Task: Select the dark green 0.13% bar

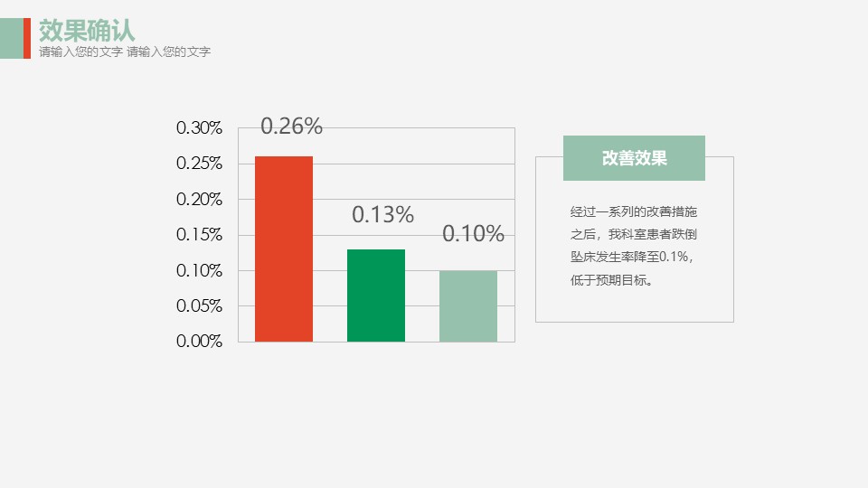Action: (x=376, y=295)
